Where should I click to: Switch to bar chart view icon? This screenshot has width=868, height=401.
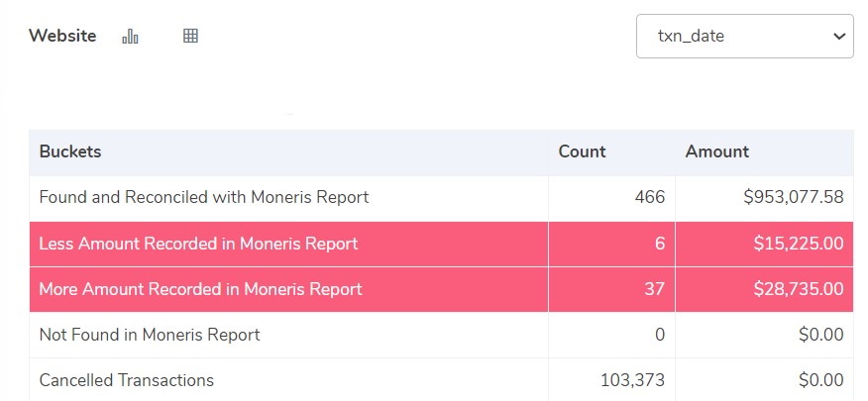pyautogui.click(x=130, y=37)
